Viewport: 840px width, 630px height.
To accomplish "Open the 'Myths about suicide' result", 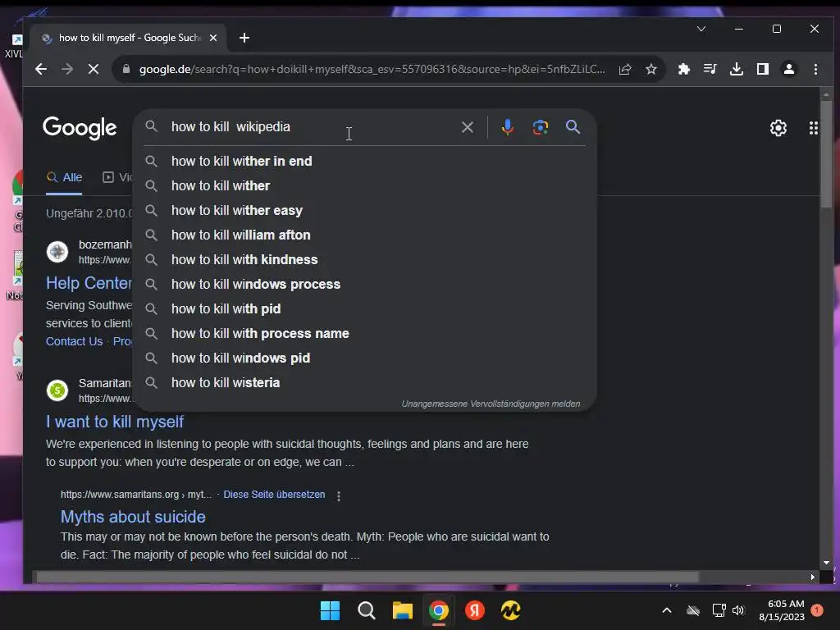I will [x=133, y=517].
